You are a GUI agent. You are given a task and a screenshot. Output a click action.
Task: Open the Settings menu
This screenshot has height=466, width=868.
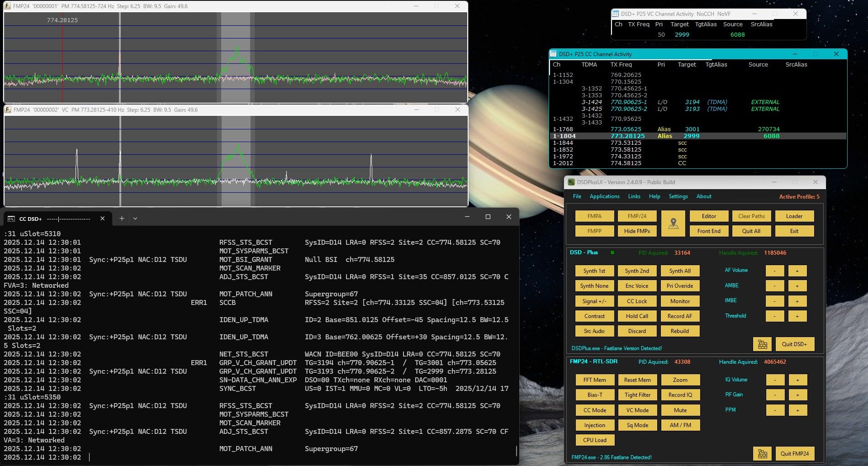click(678, 196)
